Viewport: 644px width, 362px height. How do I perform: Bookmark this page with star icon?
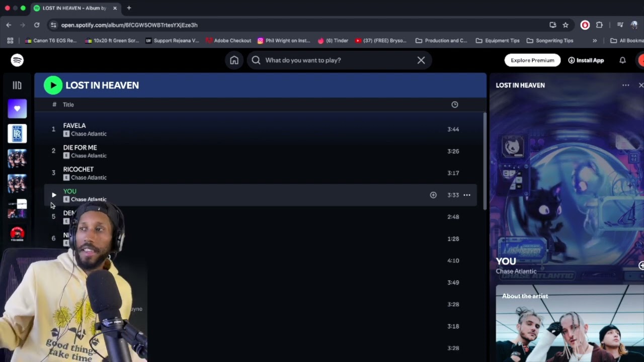tap(566, 25)
